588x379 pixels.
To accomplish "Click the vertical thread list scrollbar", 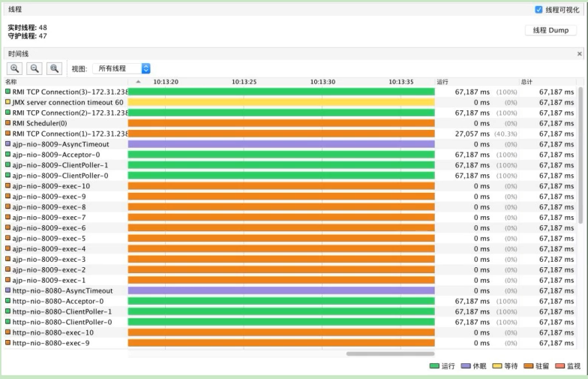I will pos(580,156).
